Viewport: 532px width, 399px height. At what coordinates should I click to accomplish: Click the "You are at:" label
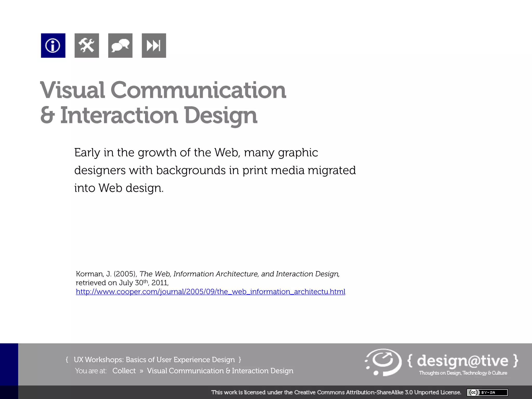click(x=91, y=371)
